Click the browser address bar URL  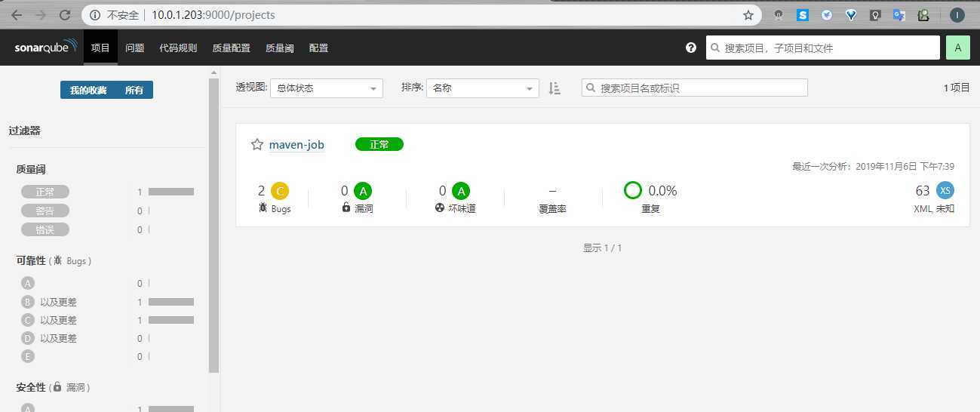pyautogui.click(x=214, y=14)
